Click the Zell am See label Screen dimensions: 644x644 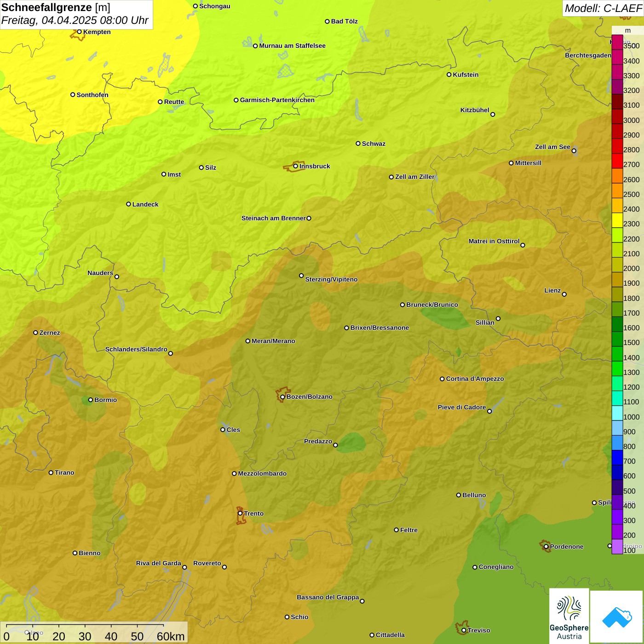(552, 147)
